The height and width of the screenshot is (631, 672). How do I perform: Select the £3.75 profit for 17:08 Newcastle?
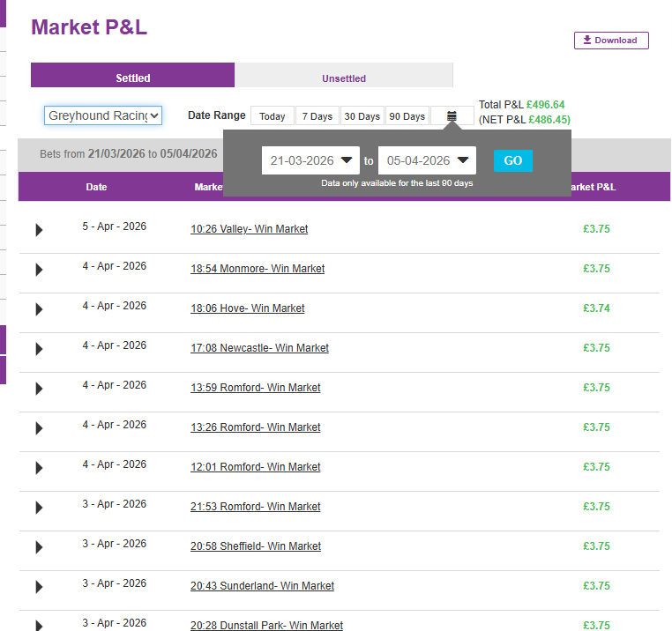[596, 348]
